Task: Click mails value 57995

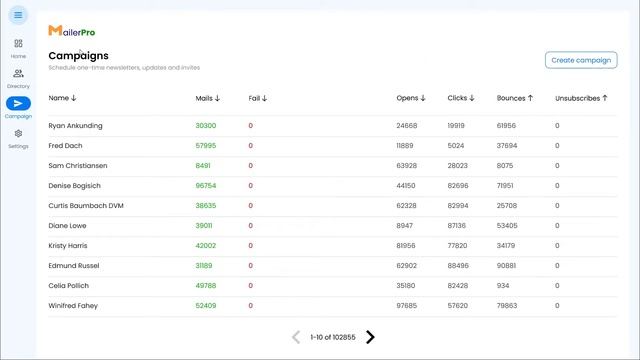Action: pos(206,146)
